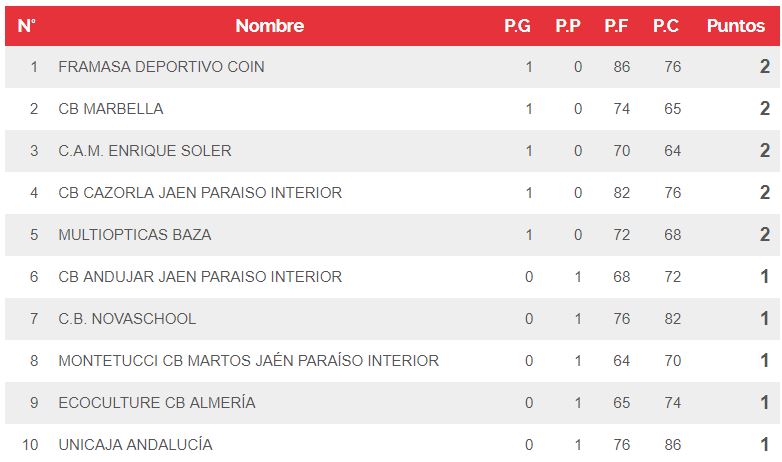Click MULTIOPTICAS BAZA team name
This screenshot has width=782, height=462.
pos(135,235)
